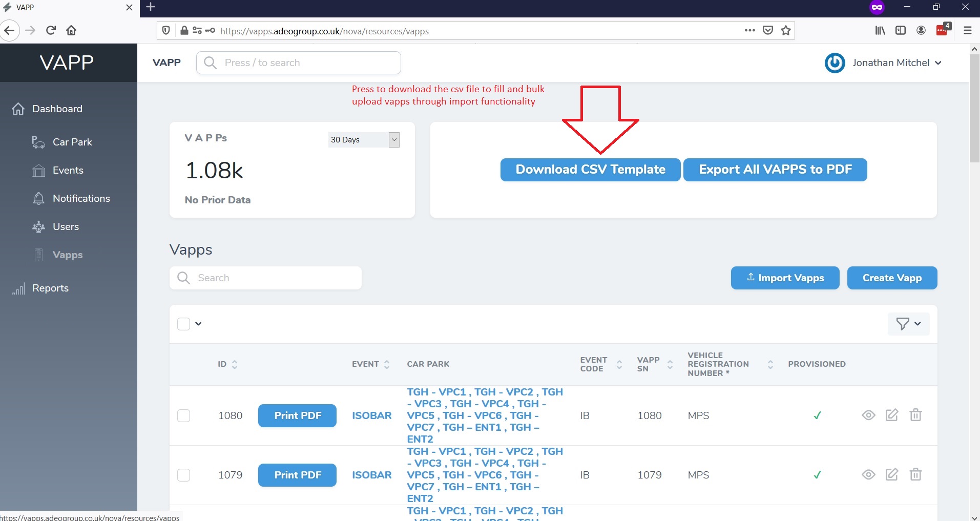This screenshot has width=980, height=521.
Task: Bookmark this page with the star icon
Action: point(786,31)
